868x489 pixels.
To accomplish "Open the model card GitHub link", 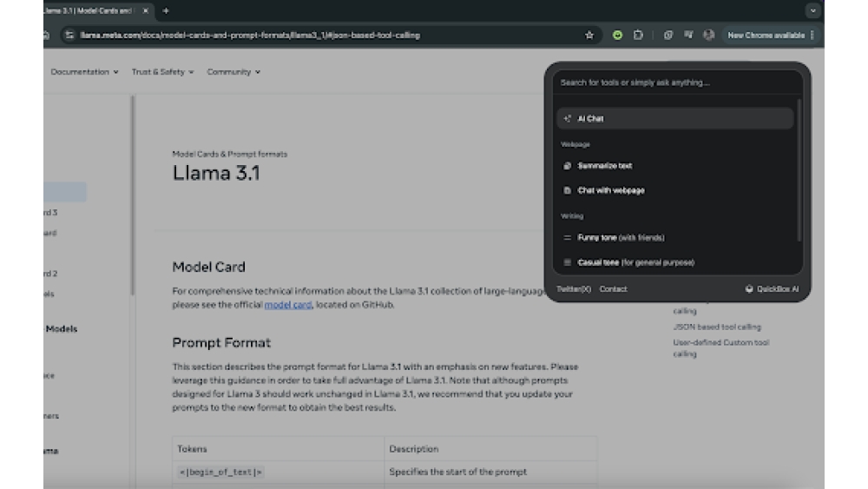I will pyautogui.click(x=288, y=305).
